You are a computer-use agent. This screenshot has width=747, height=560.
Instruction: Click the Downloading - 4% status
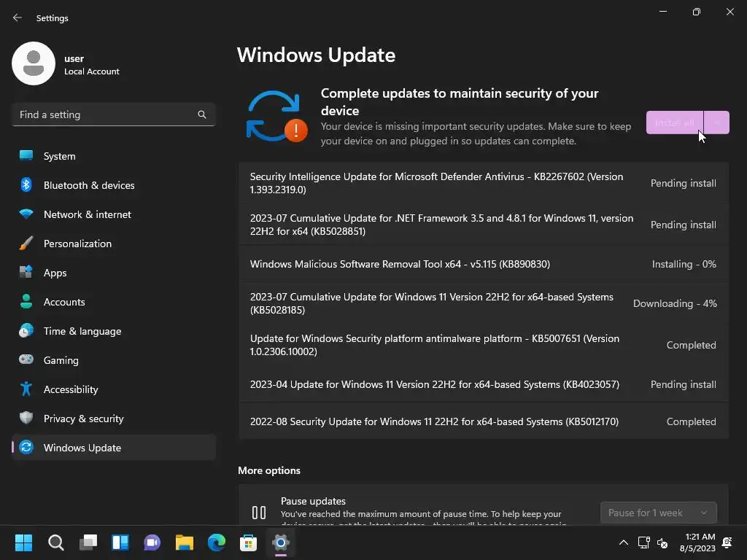point(675,303)
